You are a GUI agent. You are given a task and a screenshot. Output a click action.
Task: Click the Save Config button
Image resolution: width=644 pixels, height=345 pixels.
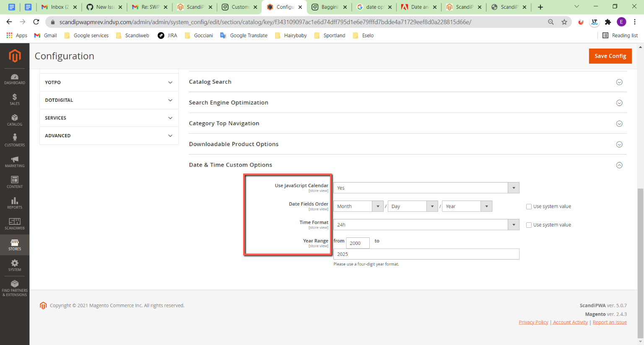(x=610, y=56)
